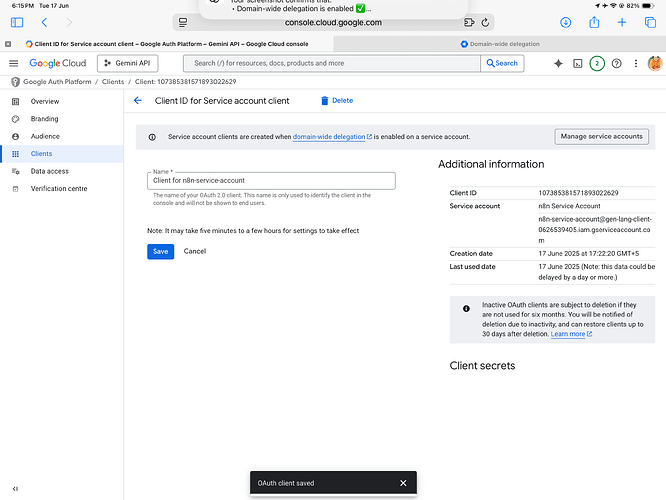Open the Google Cloud navigation menu
Image resolution: width=666 pixels, height=500 pixels.
[14, 63]
